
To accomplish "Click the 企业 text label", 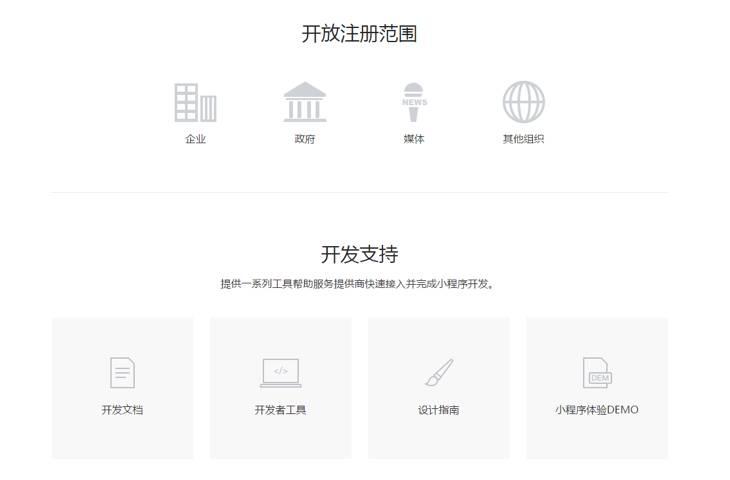I will pos(195,139).
